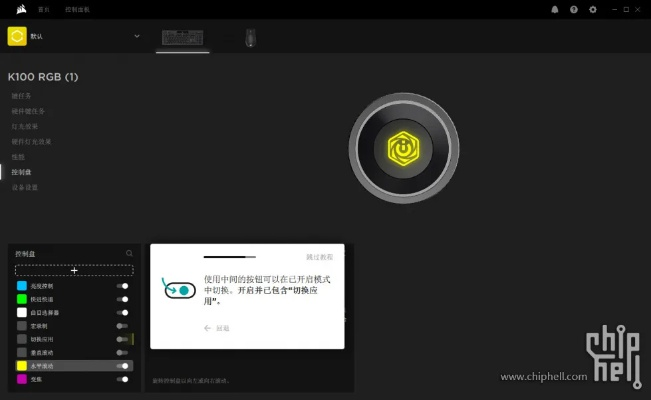Select the mouse device thumbnail
The width and height of the screenshot is (651, 400).
click(x=249, y=38)
